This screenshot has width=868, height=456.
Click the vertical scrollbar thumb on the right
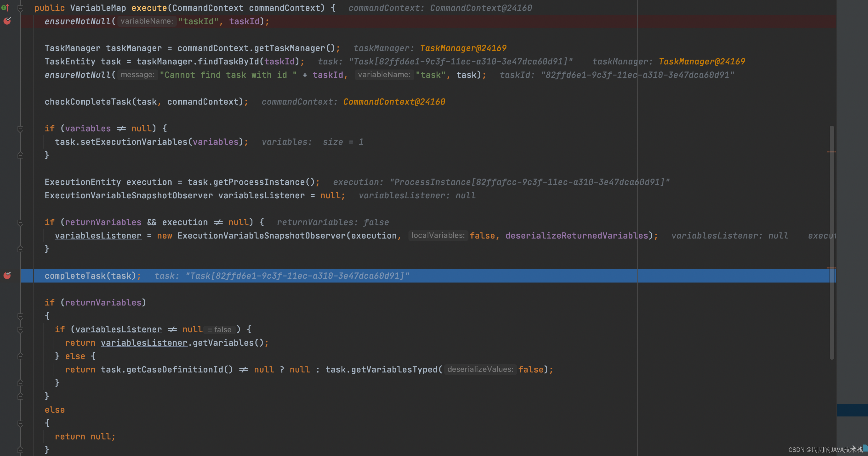coord(832,242)
